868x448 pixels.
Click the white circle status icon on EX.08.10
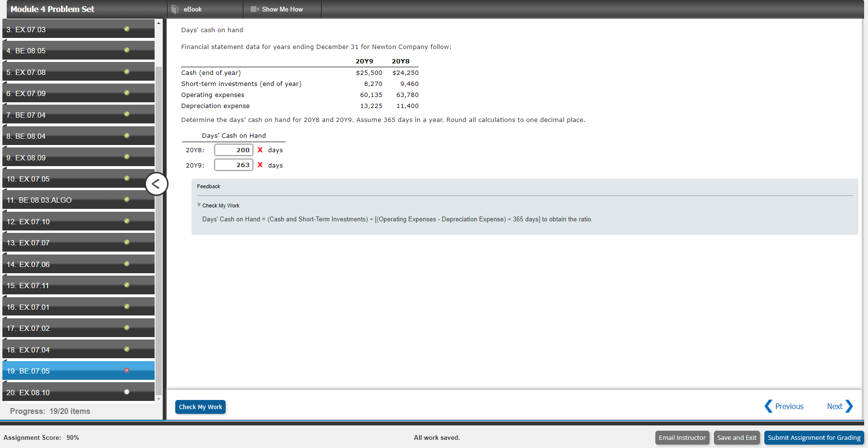(126, 391)
